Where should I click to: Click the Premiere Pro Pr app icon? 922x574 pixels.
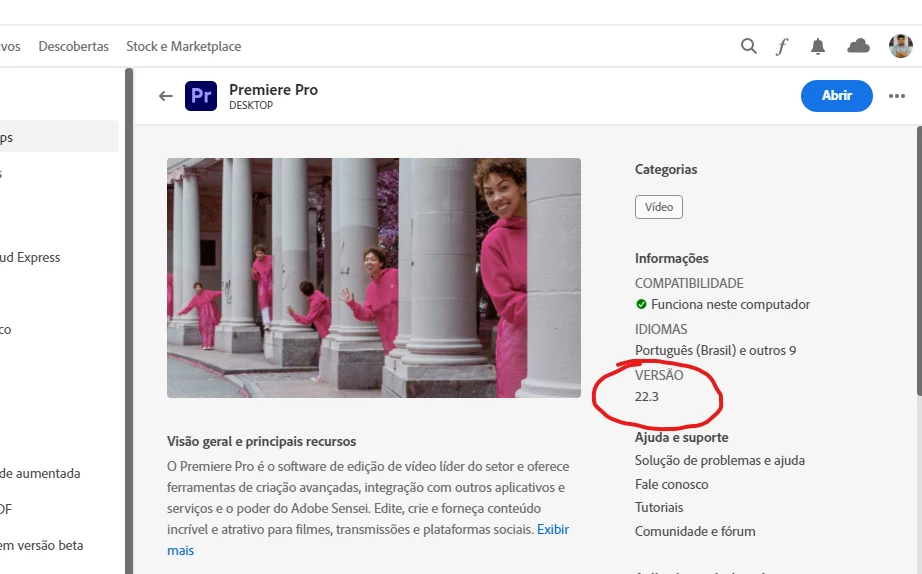point(201,96)
